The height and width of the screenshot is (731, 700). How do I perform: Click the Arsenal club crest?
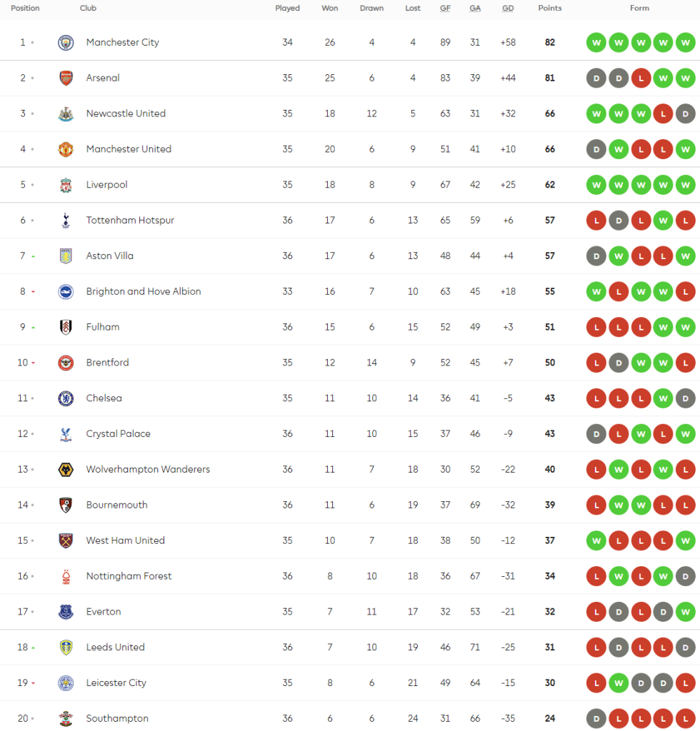pyautogui.click(x=66, y=78)
